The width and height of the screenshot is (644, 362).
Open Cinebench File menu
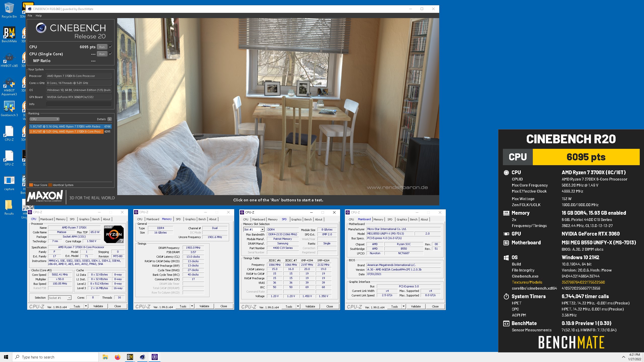tap(30, 16)
